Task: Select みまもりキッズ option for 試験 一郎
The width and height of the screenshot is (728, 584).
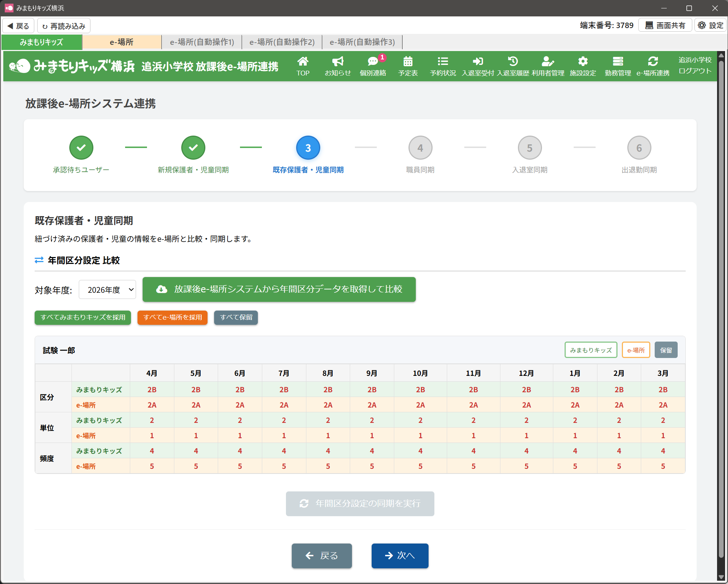Action: (590, 350)
